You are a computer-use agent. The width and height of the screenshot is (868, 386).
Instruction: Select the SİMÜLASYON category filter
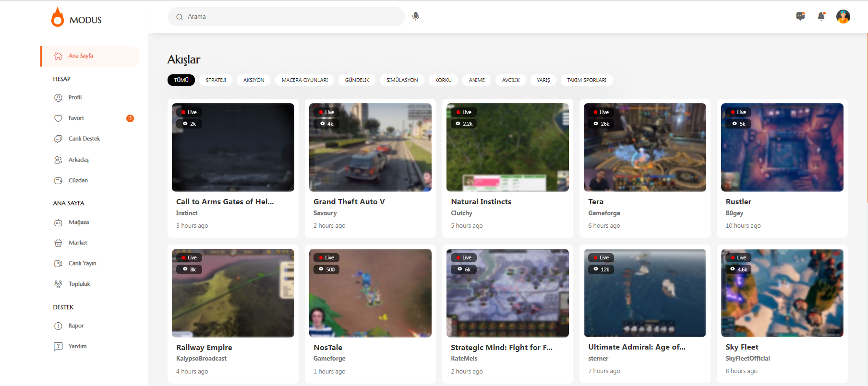(402, 80)
